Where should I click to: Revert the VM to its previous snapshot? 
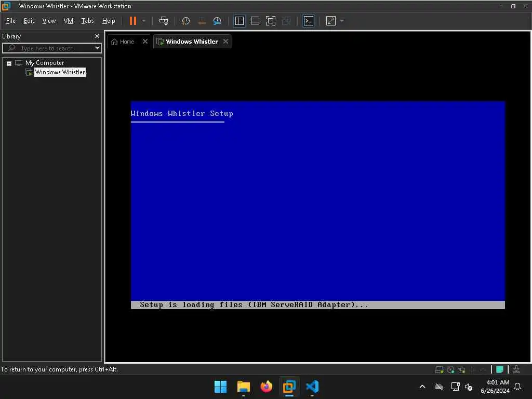[x=202, y=21]
